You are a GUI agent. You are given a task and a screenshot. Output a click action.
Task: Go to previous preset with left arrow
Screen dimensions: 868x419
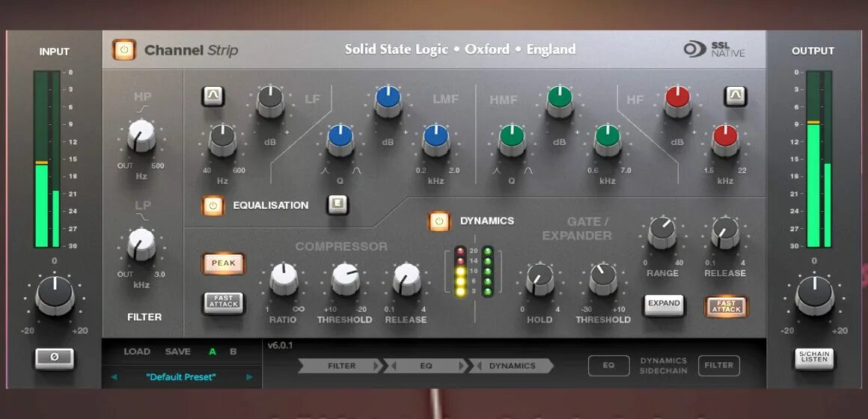click(114, 377)
